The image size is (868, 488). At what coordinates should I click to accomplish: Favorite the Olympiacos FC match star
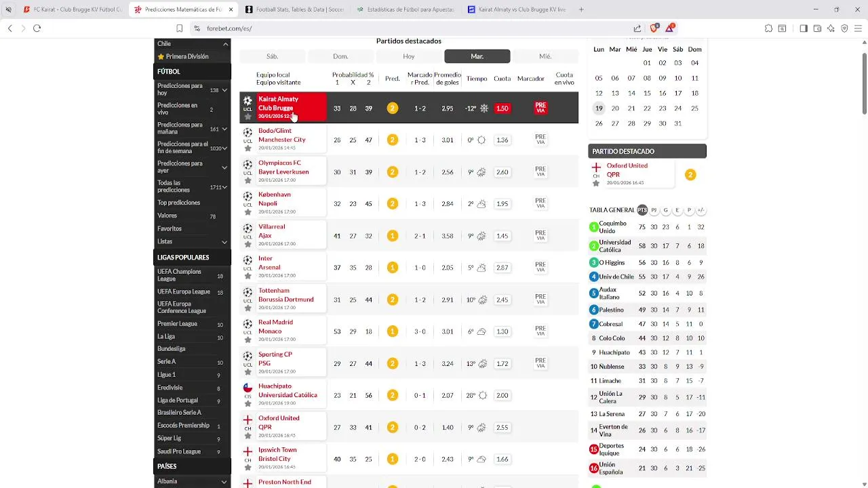248,180
